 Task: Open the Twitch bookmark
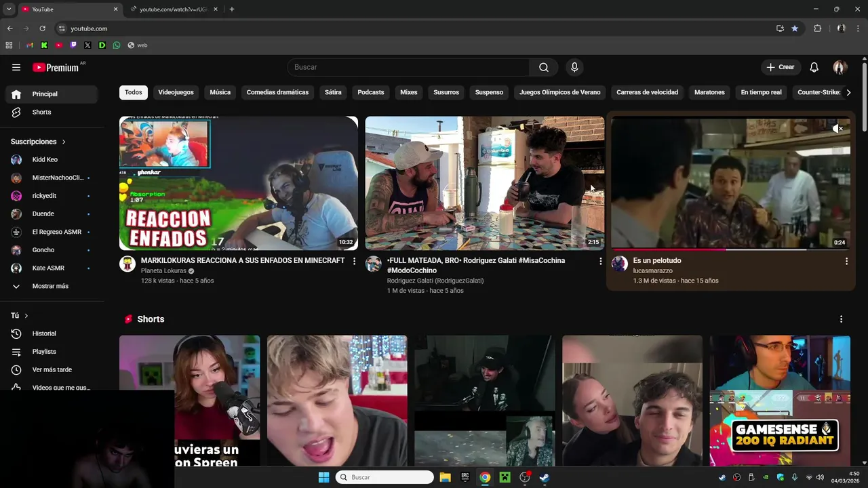[x=73, y=45]
